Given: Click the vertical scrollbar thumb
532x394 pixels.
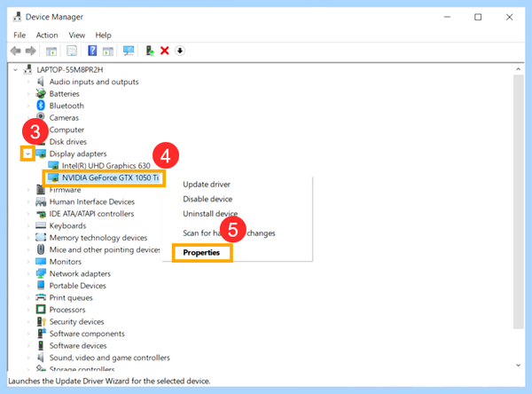Looking at the screenshot, I should point(519,201).
